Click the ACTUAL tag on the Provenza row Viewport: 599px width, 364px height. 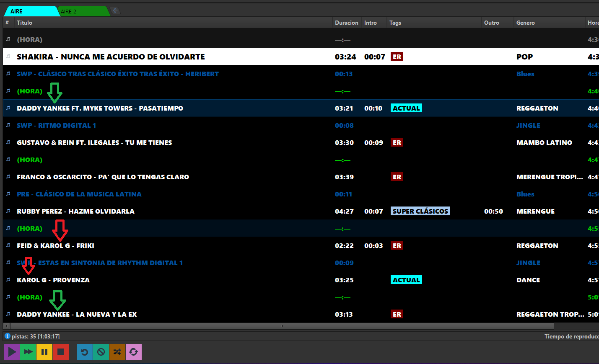pyautogui.click(x=406, y=280)
